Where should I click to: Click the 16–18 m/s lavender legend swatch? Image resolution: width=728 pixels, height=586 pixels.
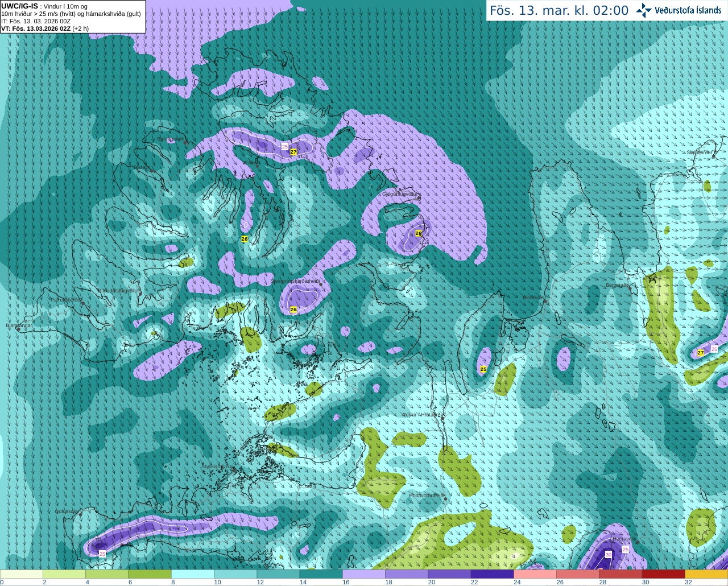(364, 573)
